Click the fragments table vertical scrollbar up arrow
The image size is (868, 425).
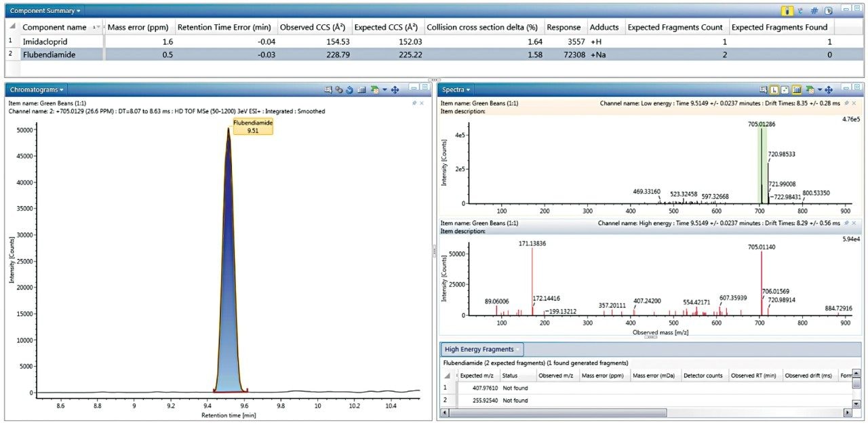coord(856,374)
